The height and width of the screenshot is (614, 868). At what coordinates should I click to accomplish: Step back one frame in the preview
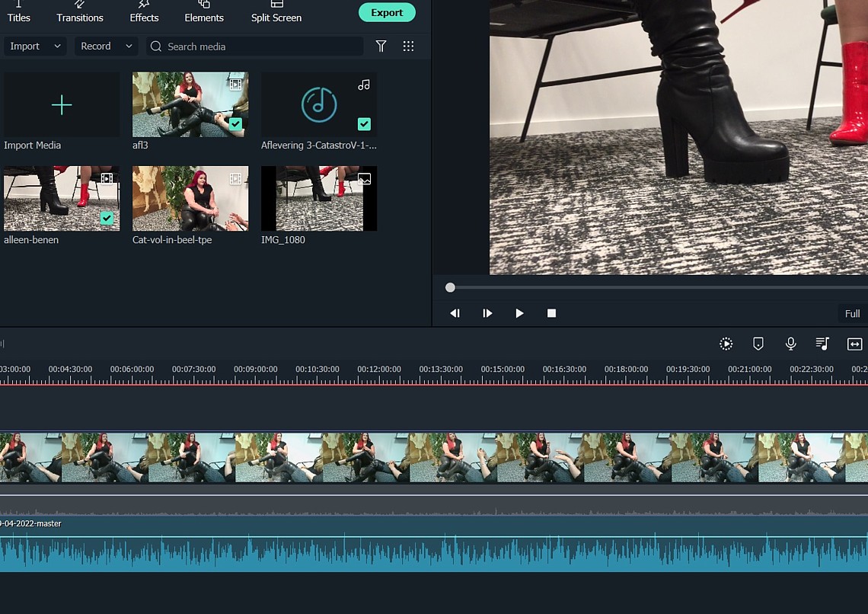pos(455,313)
